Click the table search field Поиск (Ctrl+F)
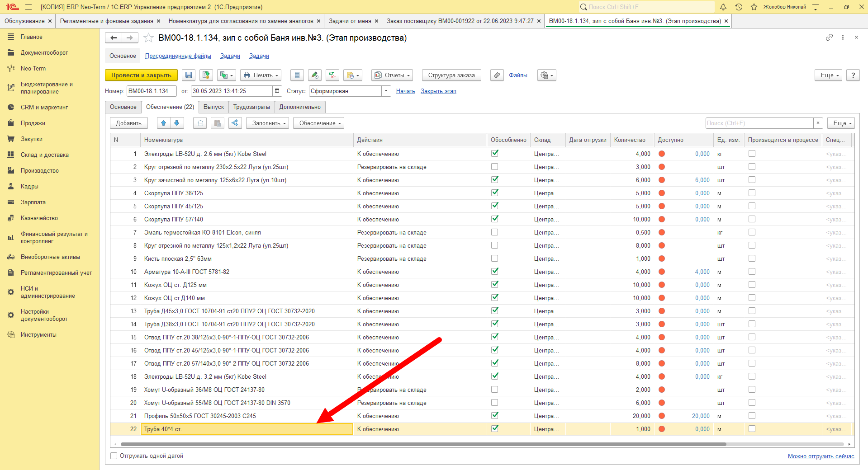The width and height of the screenshot is (868, 470). [759, 123]
